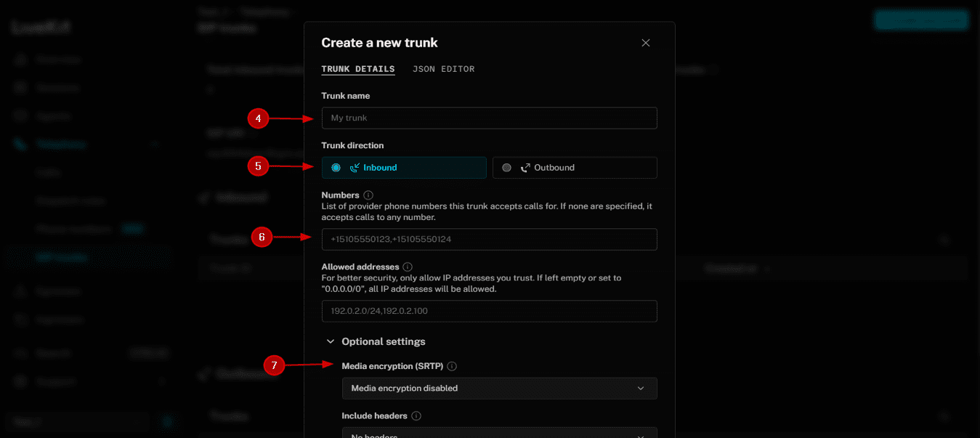The image size is (980, 438).
Task: Choose the Outbound direction radio button
Action: 506,168
